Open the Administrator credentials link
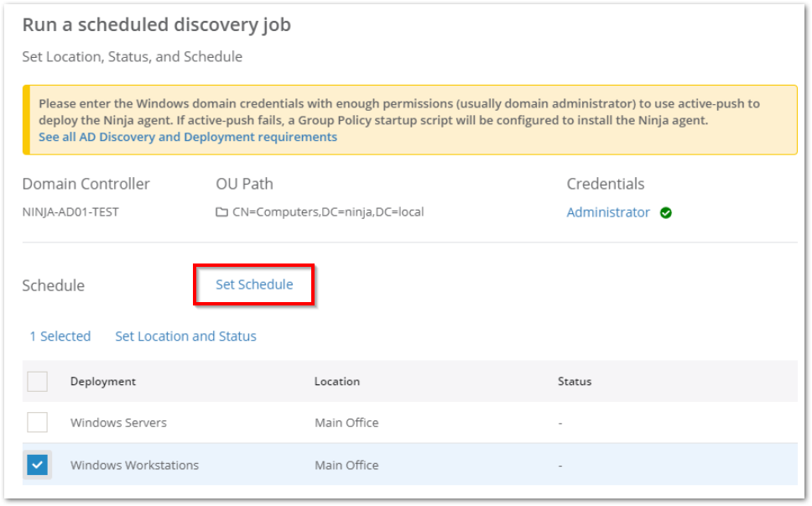This screenshot has width=812, height=506. click(608, 212)
